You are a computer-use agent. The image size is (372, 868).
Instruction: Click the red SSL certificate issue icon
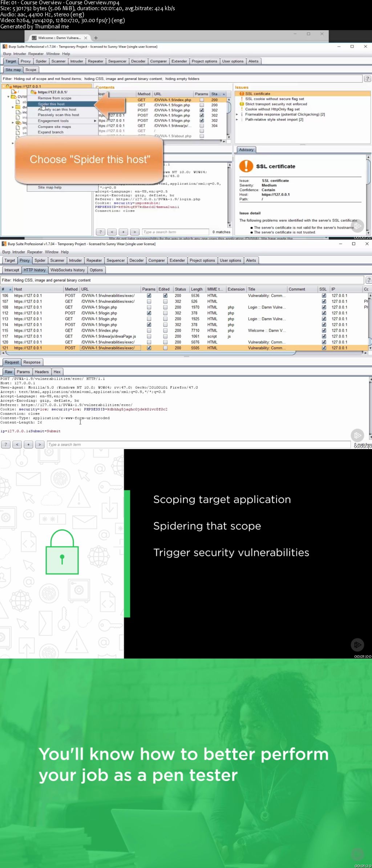[x=242, y=94]
